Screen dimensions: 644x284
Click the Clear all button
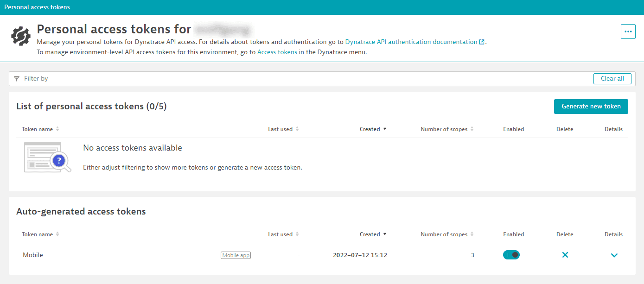pyautogui.click(x=612, y=79)
